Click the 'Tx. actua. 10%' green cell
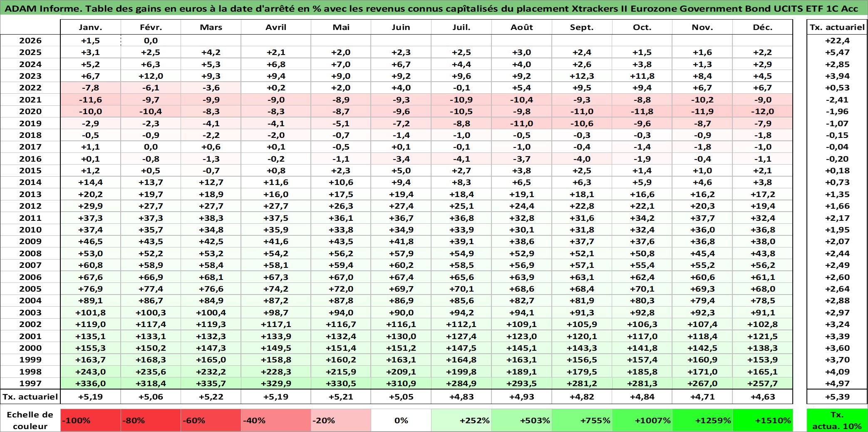 (837, 420)
